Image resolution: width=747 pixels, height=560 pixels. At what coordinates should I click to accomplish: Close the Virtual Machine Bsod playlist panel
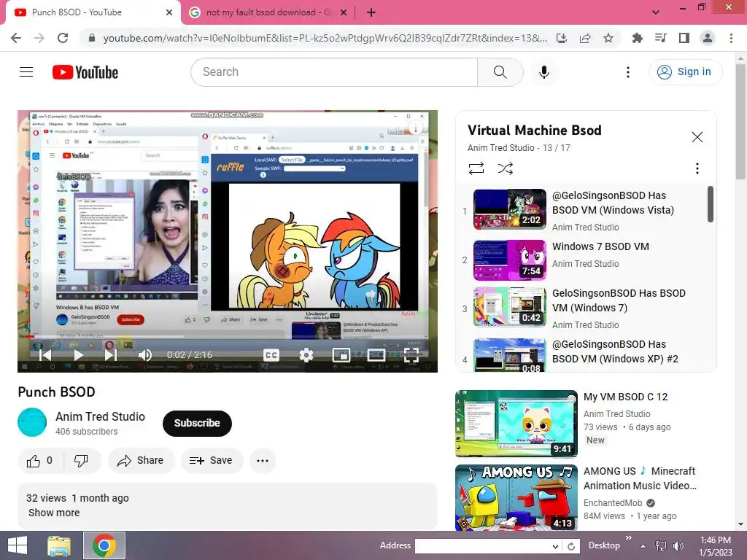click(697, 137)
